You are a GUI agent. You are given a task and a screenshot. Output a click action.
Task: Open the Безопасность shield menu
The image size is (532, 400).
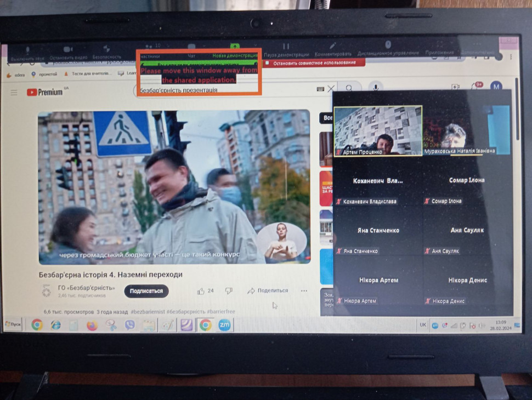click(106, 53)
